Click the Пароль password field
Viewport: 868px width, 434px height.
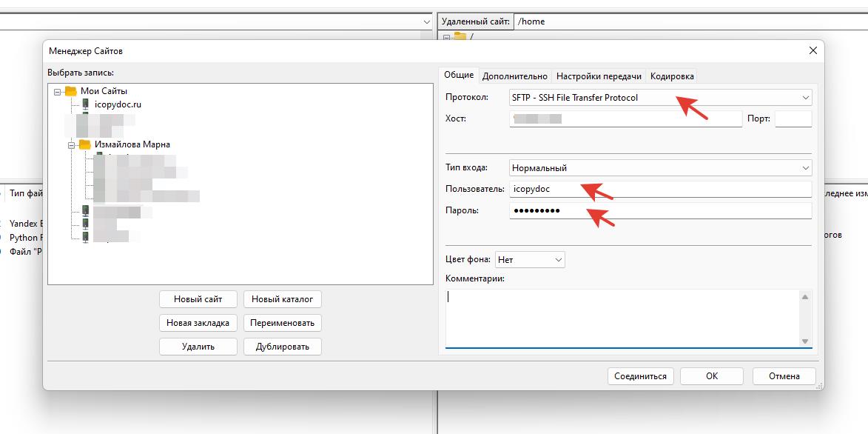[660, 211]
